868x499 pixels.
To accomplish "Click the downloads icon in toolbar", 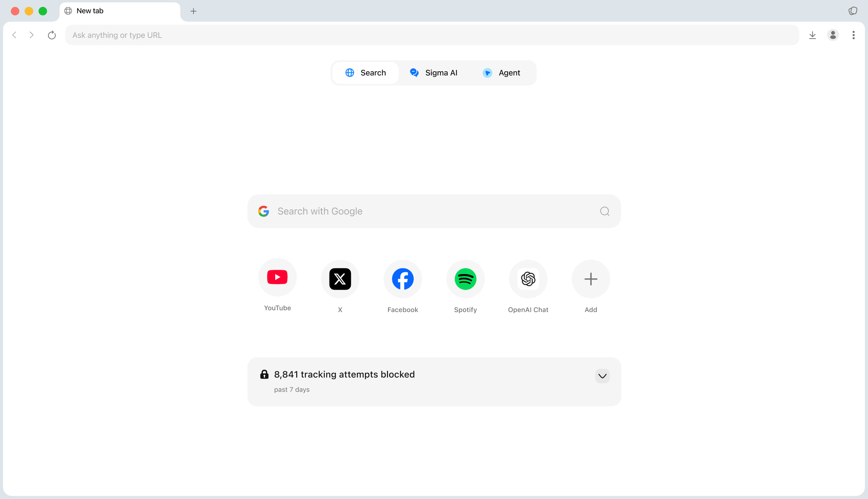I will pyautogui.click(x=812, y=35).
